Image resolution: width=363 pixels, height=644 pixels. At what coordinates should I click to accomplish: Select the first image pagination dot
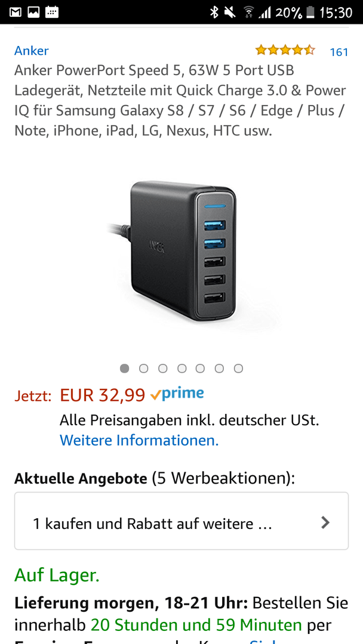pos(125,369)
